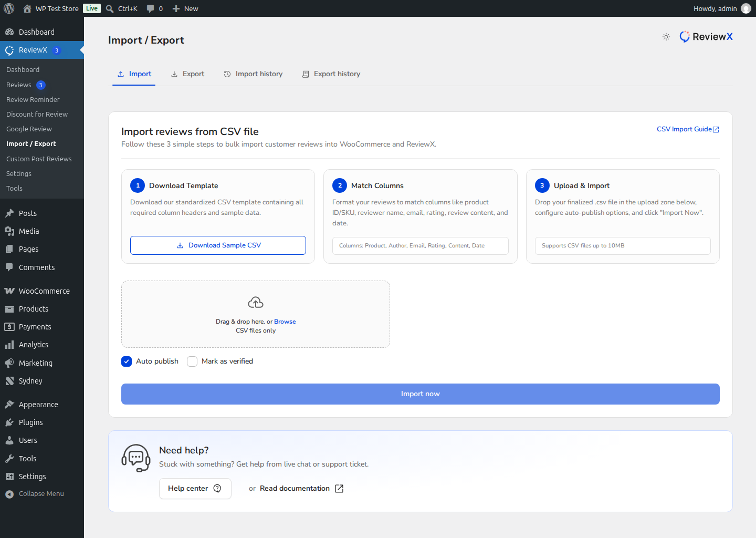
Task: Open the Ctrl+K search icon
Action: [x=110, y=8]
